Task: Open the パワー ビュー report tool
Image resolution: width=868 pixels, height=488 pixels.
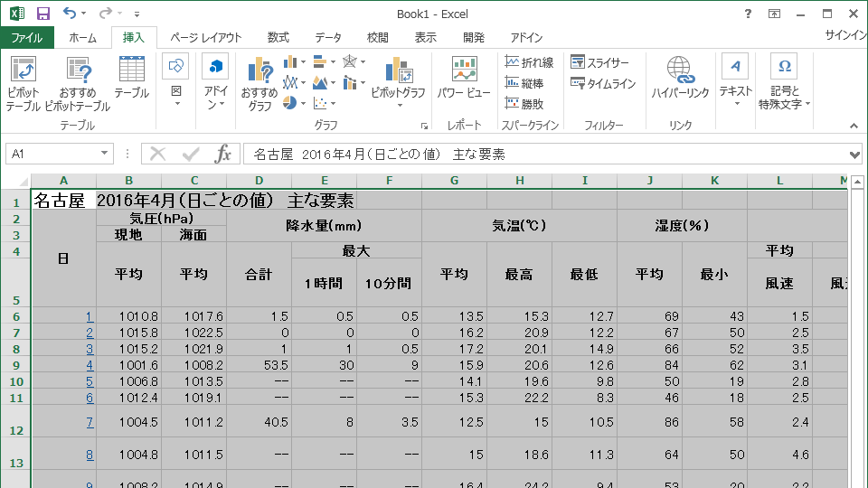Action: (464, 81)
